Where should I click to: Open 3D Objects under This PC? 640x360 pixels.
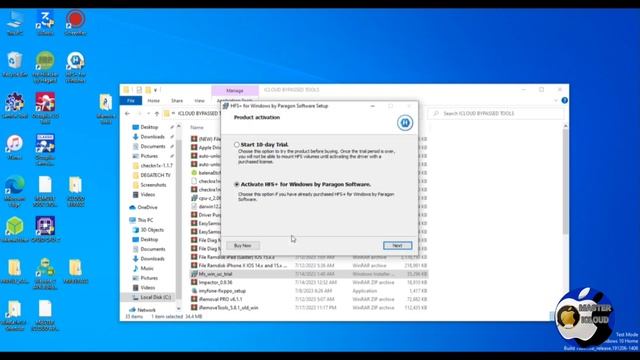pos(152,230)
